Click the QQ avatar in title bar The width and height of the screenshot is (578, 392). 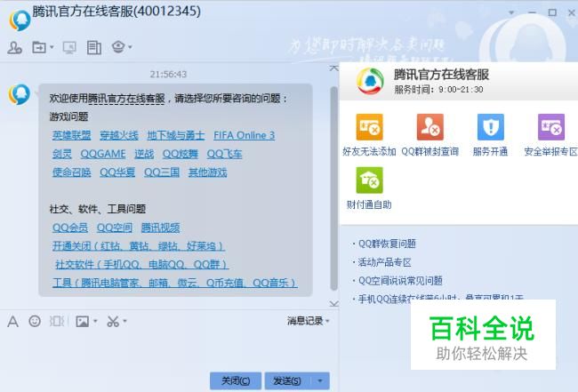[20, 20]
